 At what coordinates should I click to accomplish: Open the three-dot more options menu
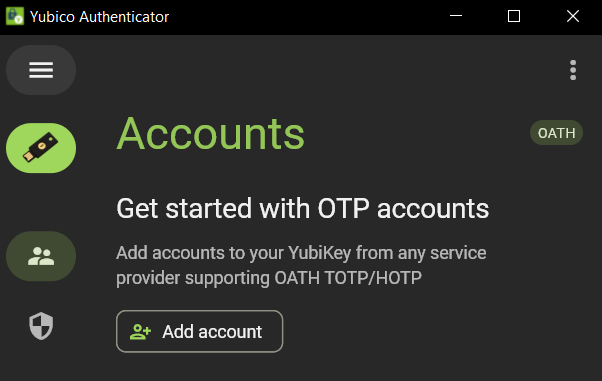pos(573,70)
